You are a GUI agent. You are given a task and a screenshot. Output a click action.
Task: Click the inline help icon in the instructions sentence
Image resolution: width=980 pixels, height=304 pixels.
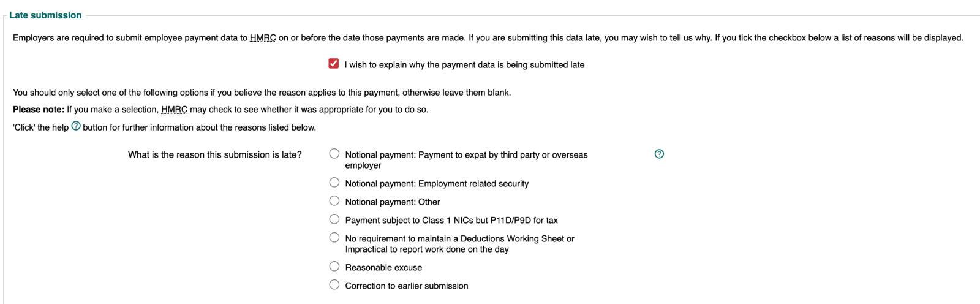pyautogui.click(x=76, y=126)
